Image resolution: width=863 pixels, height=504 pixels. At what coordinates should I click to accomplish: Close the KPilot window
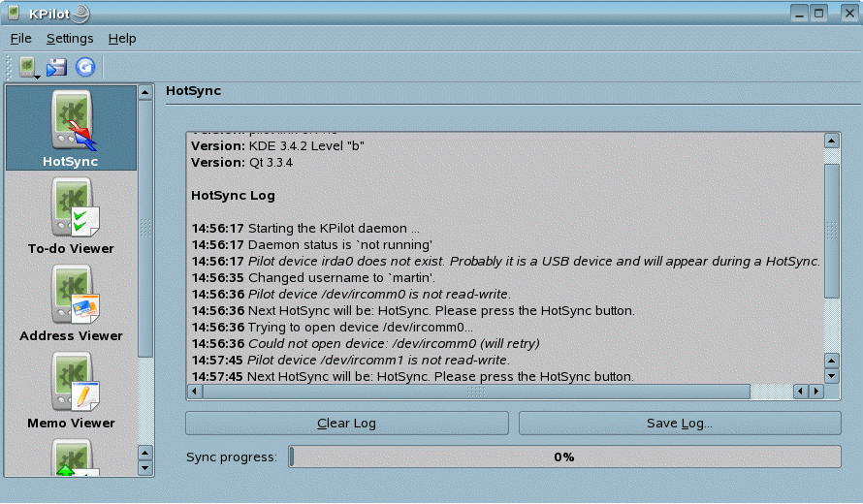pyautogui.click(x=849, y=13)
